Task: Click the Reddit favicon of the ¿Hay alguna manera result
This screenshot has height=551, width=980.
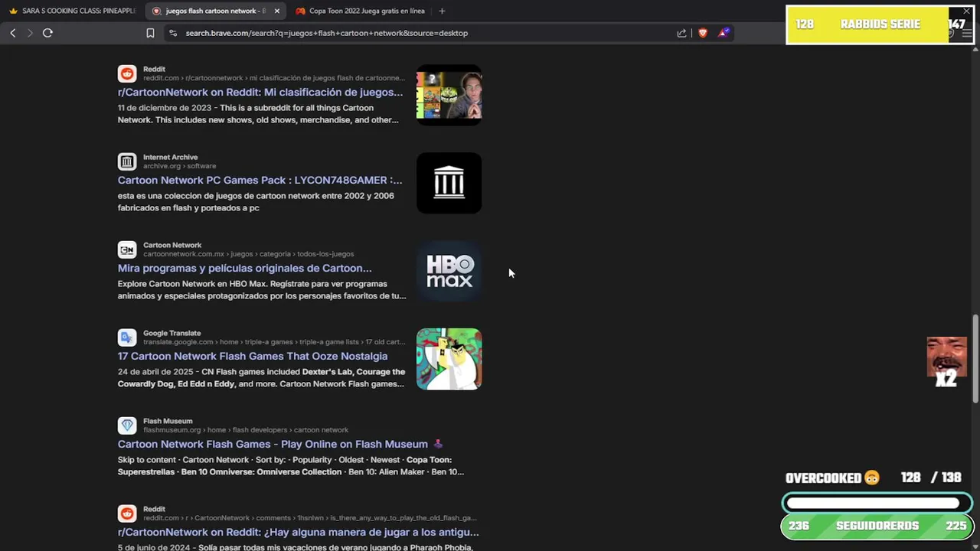Action: 127,514
